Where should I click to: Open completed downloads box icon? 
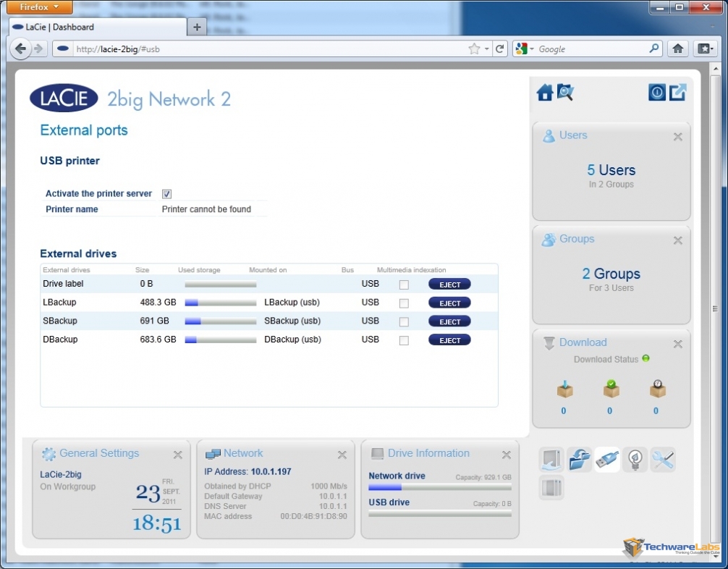[x=611, y=389]
